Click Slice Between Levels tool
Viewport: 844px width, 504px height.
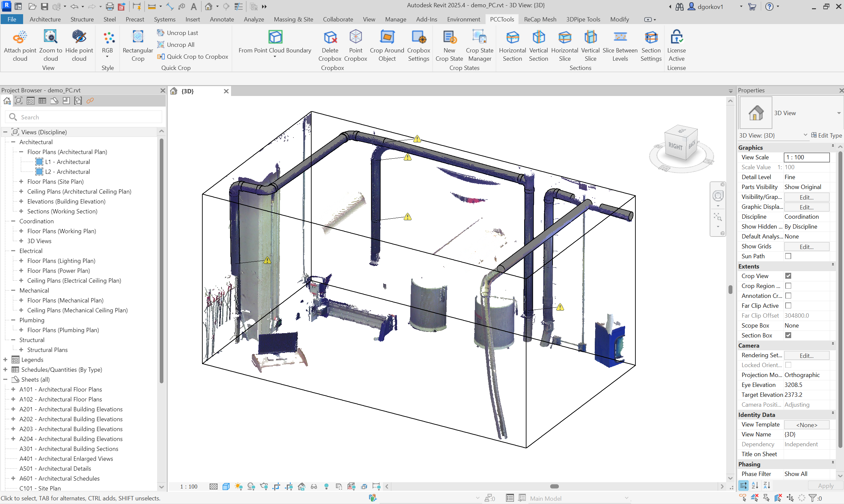click(620, 45)
